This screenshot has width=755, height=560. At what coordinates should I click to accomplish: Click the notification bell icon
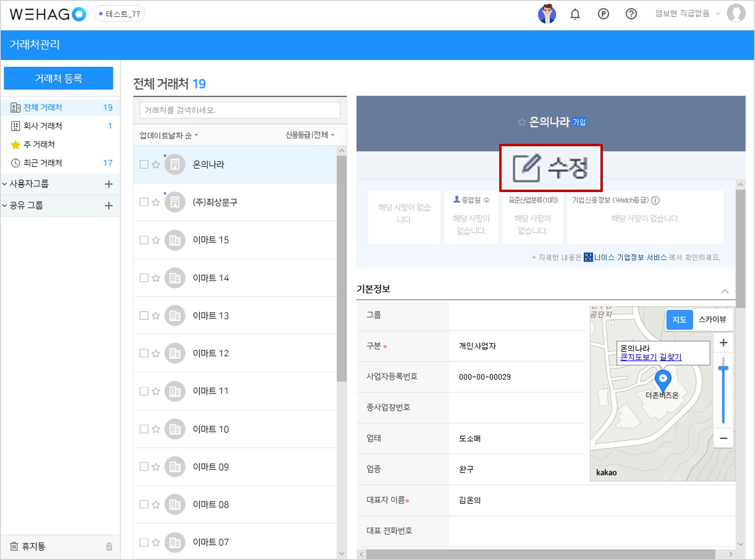(x=575, y=15)
